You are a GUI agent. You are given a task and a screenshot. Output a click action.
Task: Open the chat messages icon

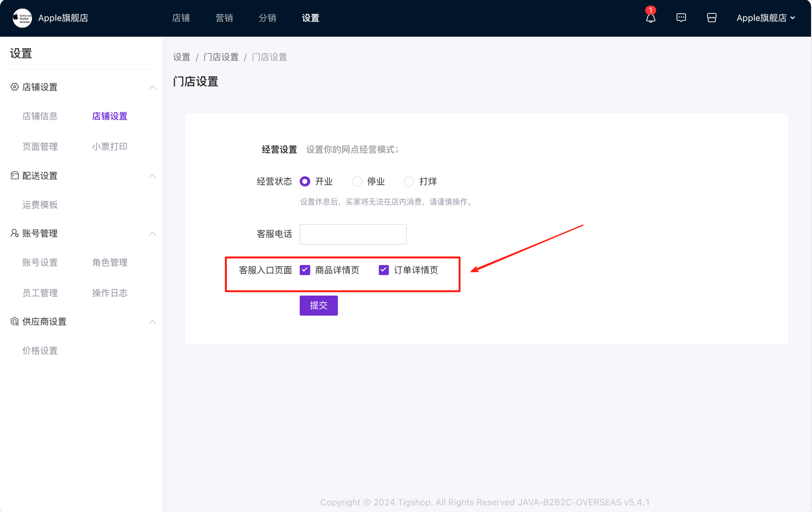point(681,18)
